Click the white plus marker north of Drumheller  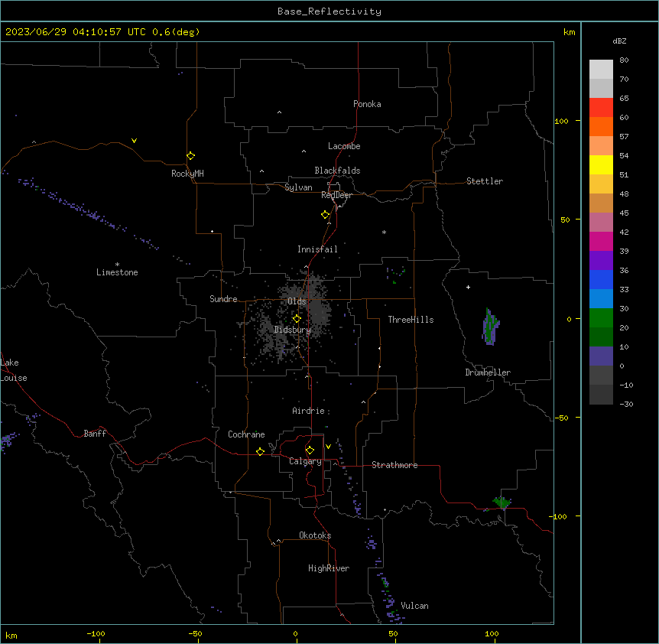[468, 287]
